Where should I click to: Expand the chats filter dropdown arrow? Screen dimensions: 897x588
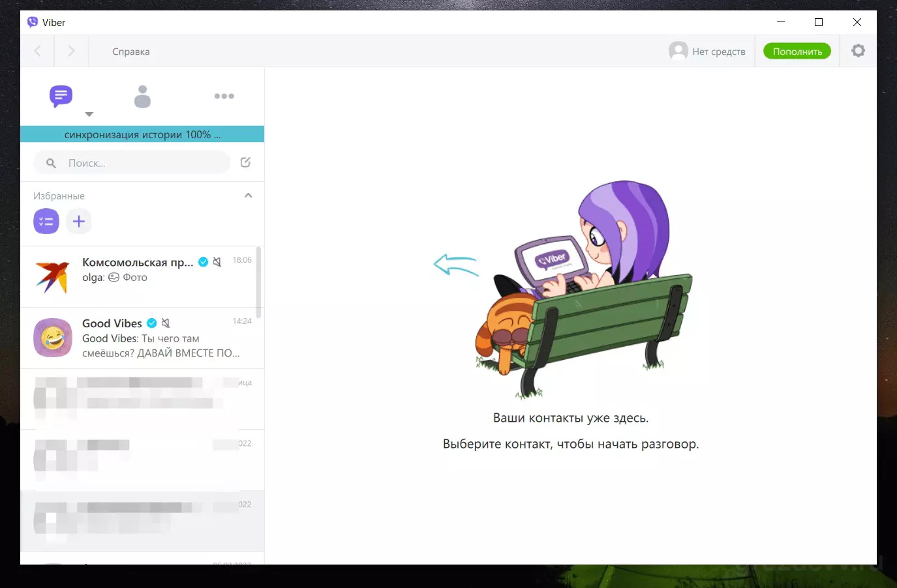pyautogui.click(x=89, y=114)
